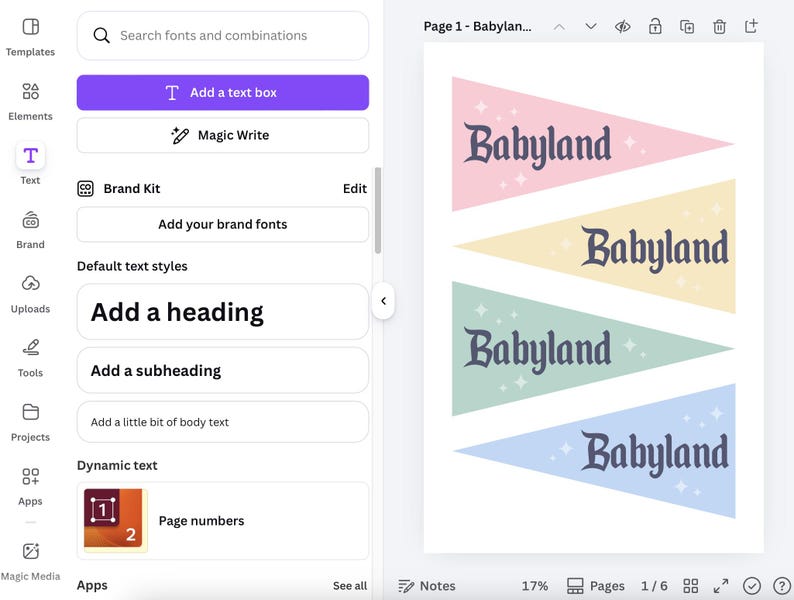Open the Elements sidebar tab

click(x=30, y=101)
